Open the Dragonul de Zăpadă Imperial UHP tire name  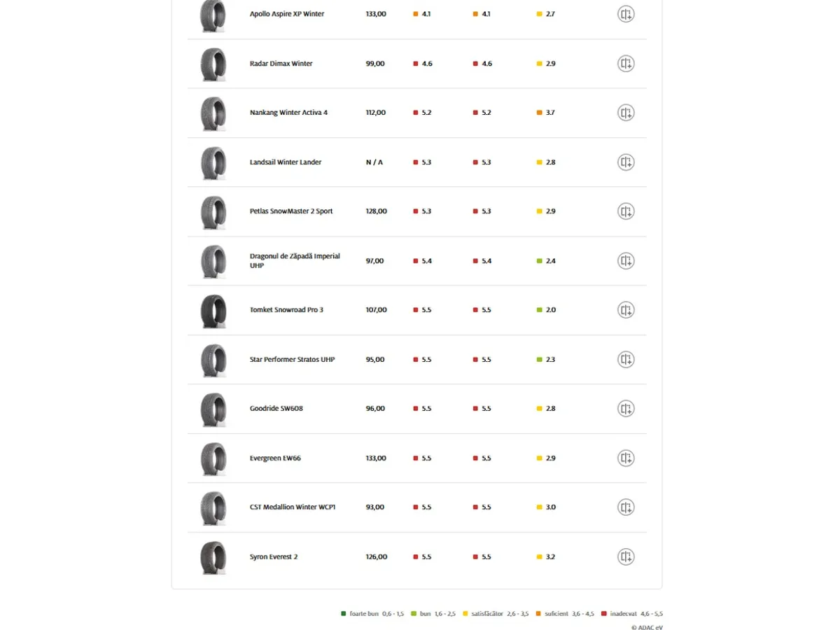click(x=295, y=260)
